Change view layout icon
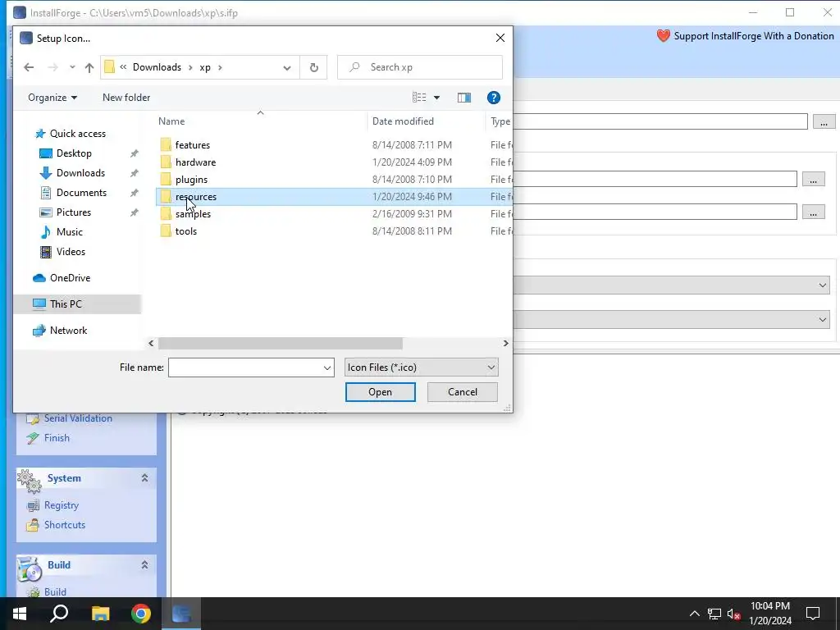The width and height of the screenshot is (840, 630). pos(419,98)
